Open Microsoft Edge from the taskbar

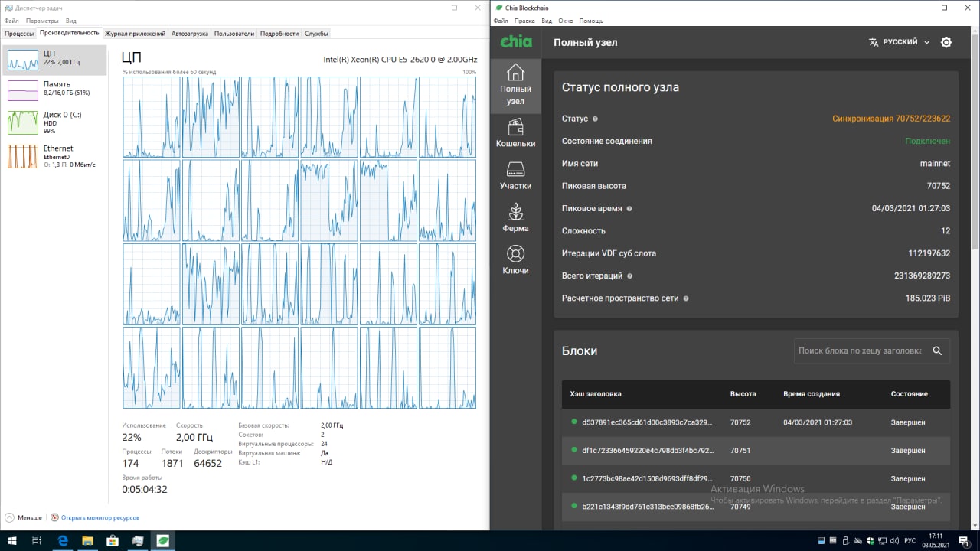pyautogui.click(x=64, y=540)
